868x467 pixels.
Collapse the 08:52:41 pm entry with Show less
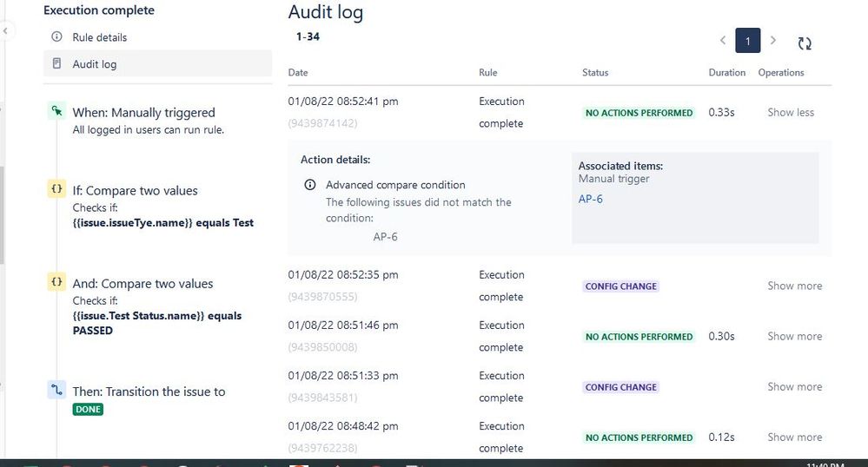(791, 112)
